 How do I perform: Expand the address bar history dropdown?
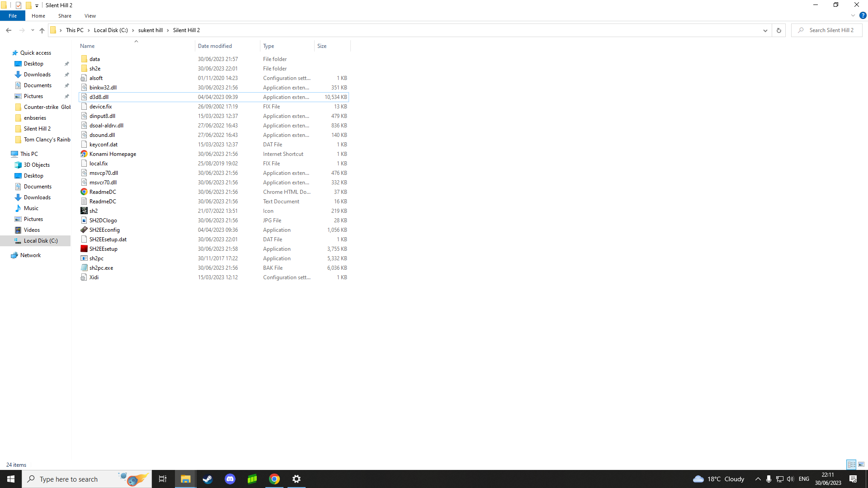765,30
